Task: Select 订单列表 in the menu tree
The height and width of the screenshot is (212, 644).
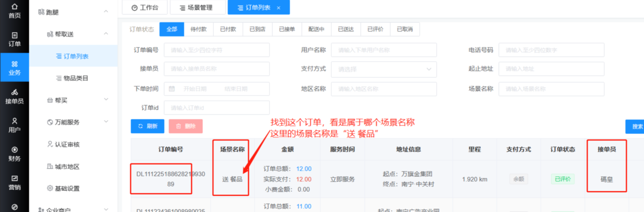Action: [x=73, y=56]
